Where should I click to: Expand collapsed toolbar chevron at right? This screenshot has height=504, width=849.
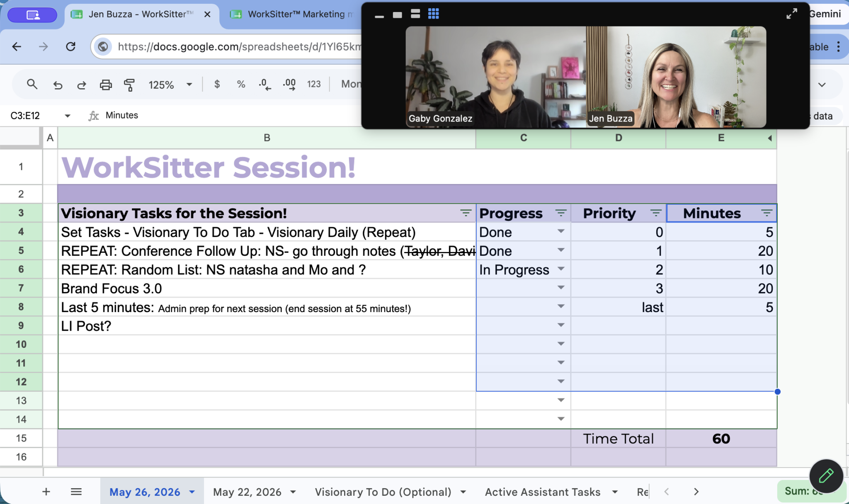[822, 85]
